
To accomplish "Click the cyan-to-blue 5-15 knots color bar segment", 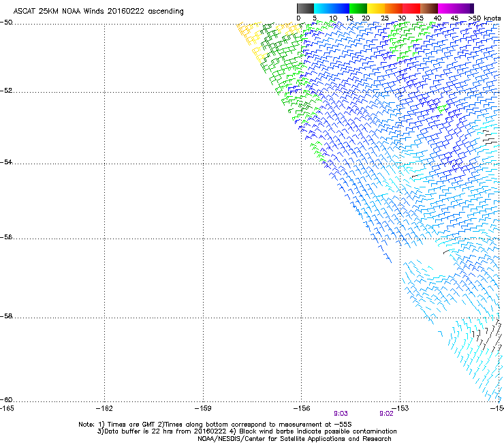I will click(x=332, y=8).
